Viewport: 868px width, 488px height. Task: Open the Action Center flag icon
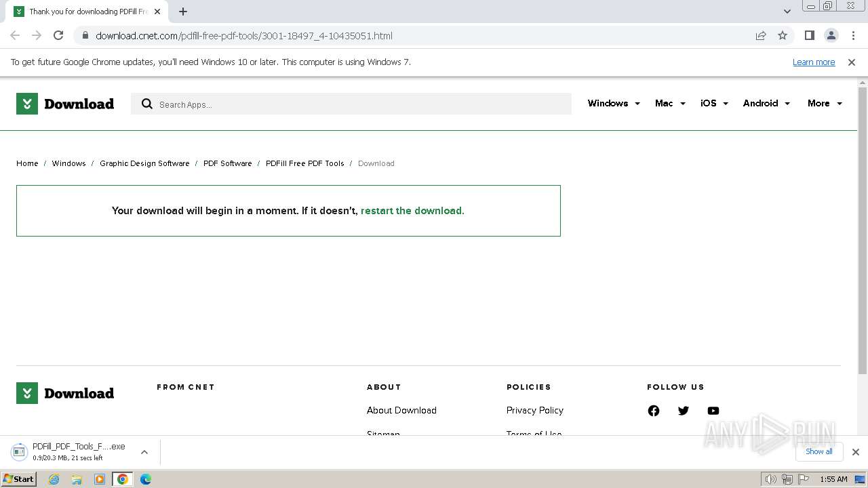[804, 479]
